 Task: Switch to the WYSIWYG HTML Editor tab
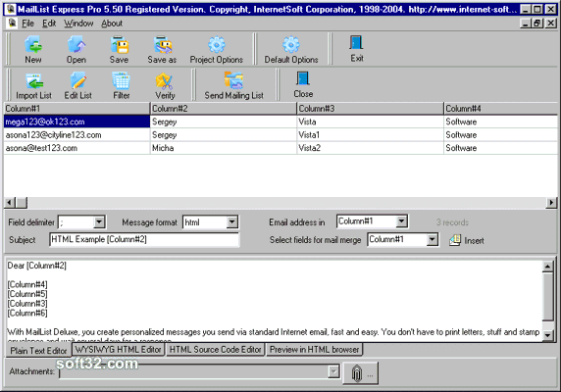click(118, 350)
